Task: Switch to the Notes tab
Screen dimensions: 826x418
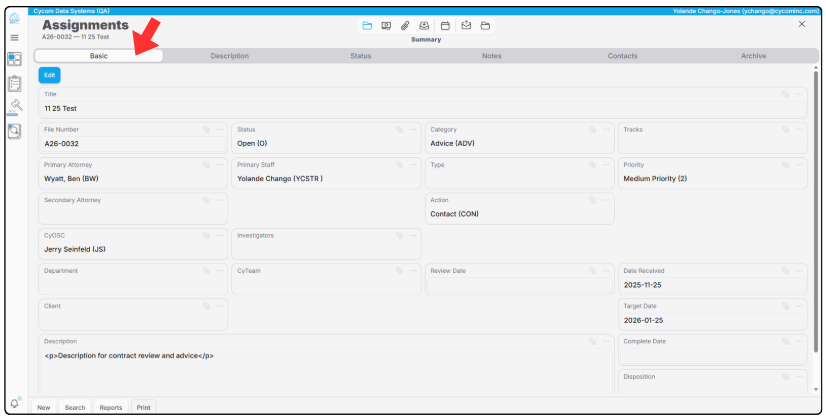Action: pos(491,55)
